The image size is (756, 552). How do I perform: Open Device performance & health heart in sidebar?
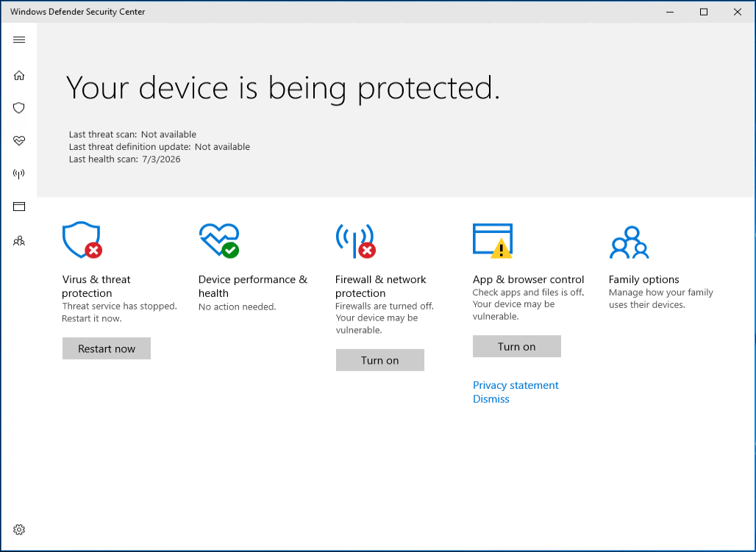pyautogui.click(x=19, y=141)
